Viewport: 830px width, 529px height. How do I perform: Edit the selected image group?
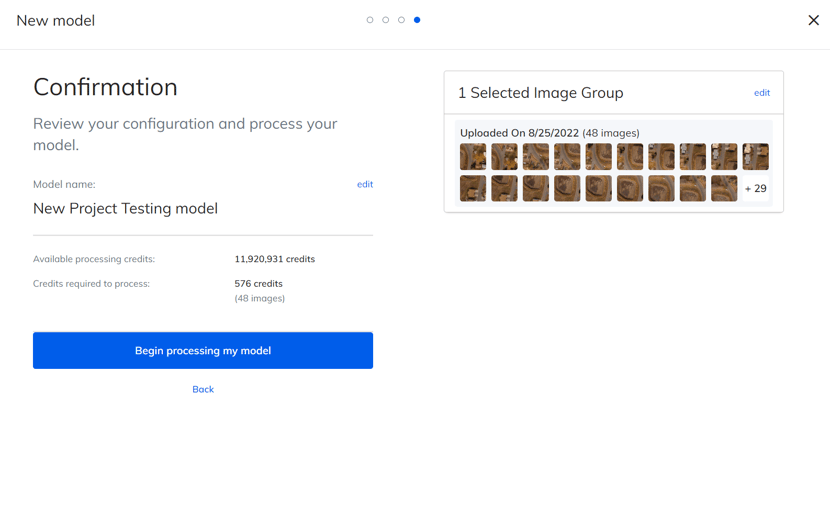point(761,93)
